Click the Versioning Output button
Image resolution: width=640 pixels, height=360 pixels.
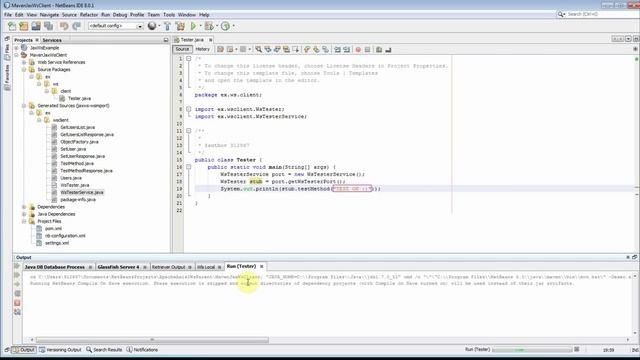pos(60,350)
